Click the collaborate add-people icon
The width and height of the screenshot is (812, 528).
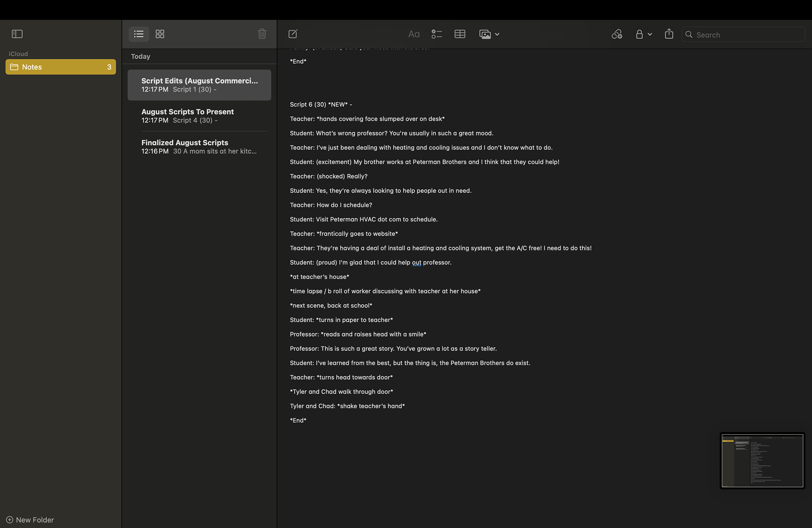click(617, 34)
